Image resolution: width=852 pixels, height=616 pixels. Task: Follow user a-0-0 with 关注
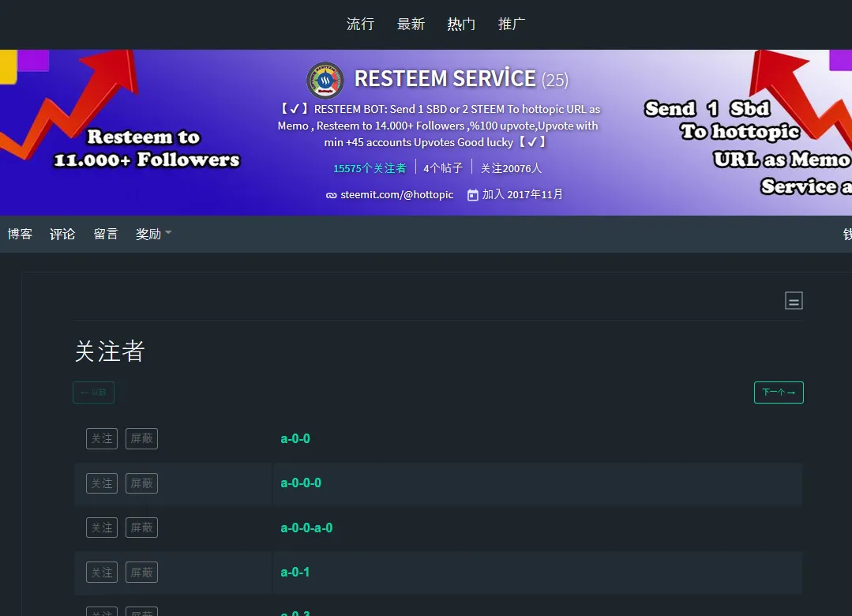pyautogui.click(x=102, y=439)
